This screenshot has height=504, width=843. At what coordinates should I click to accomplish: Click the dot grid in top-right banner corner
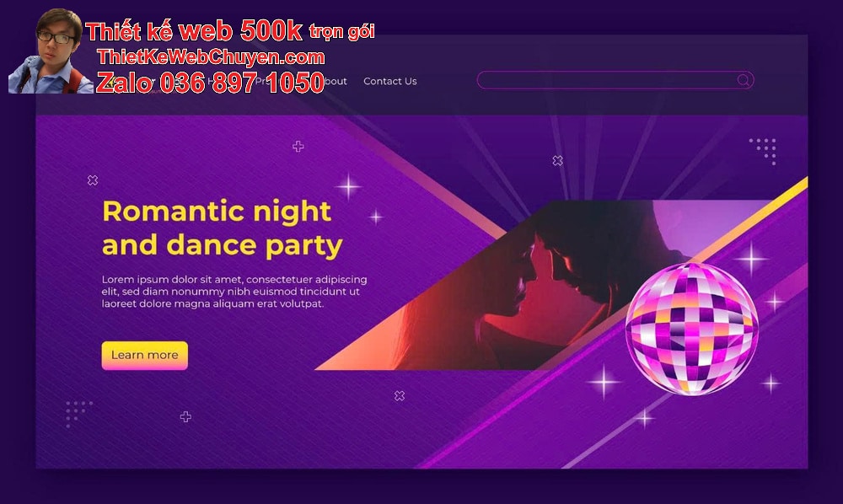(x=763, y=151)
